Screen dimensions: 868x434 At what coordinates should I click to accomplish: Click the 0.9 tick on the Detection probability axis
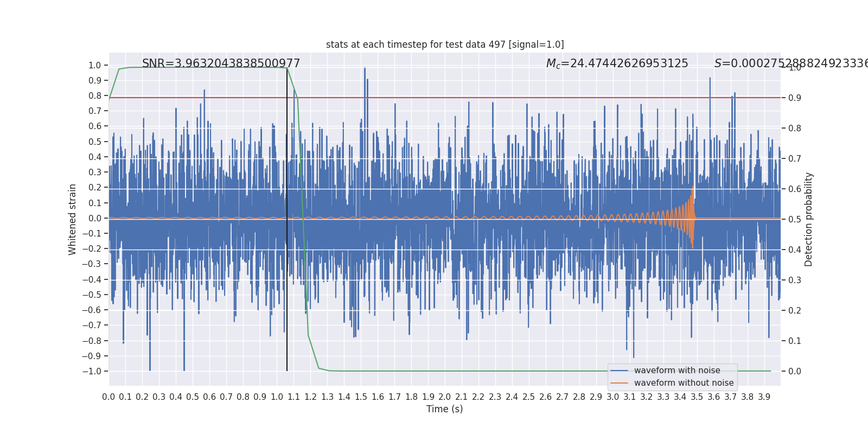(x=795, y=98)
